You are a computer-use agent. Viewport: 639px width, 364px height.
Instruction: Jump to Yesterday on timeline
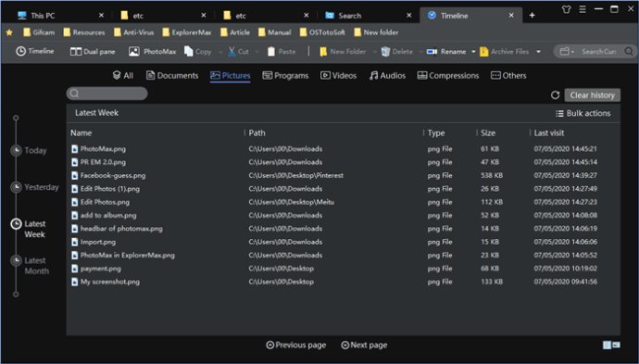(x=34, y=187)
